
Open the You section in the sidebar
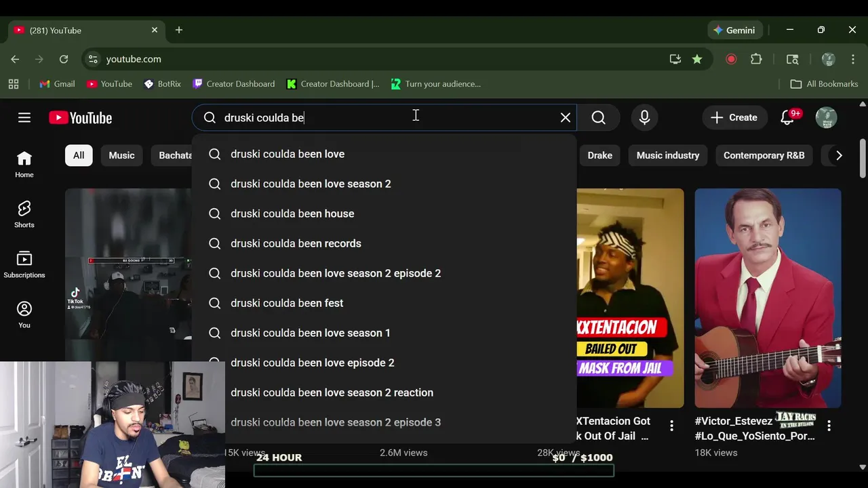pos(24,315)
